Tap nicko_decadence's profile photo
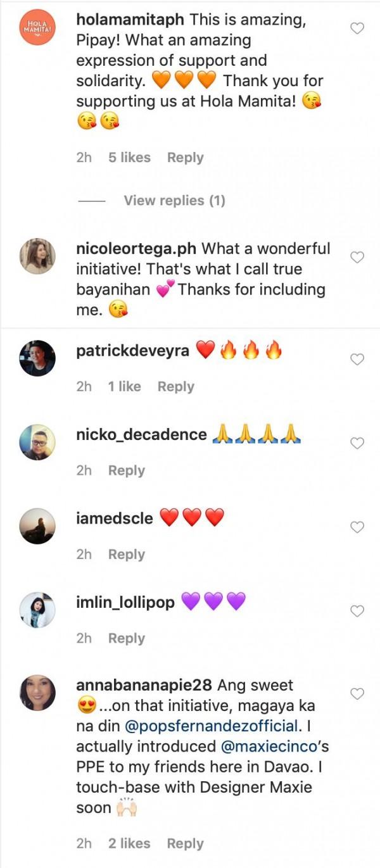The image size is (380, 868). coord(37,442)
